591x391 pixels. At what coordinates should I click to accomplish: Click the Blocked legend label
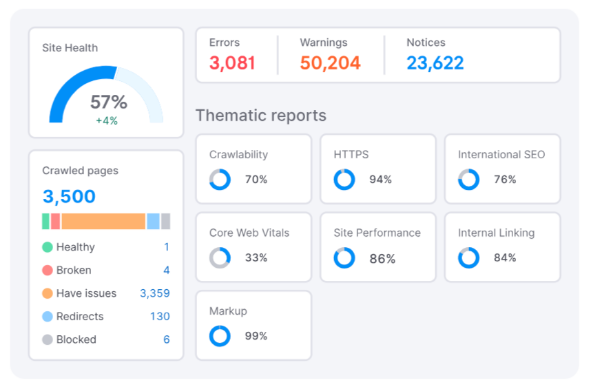(x=76, y=339)
